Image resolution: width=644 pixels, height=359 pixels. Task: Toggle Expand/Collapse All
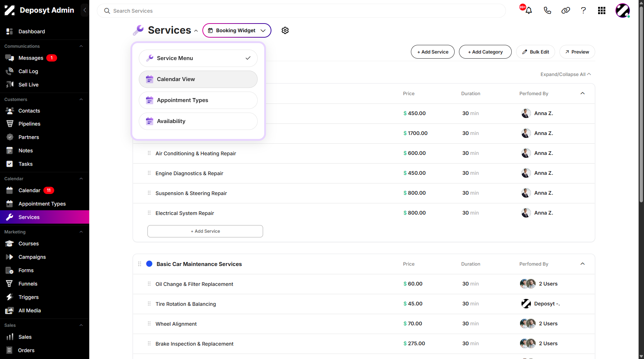point(566,74)
